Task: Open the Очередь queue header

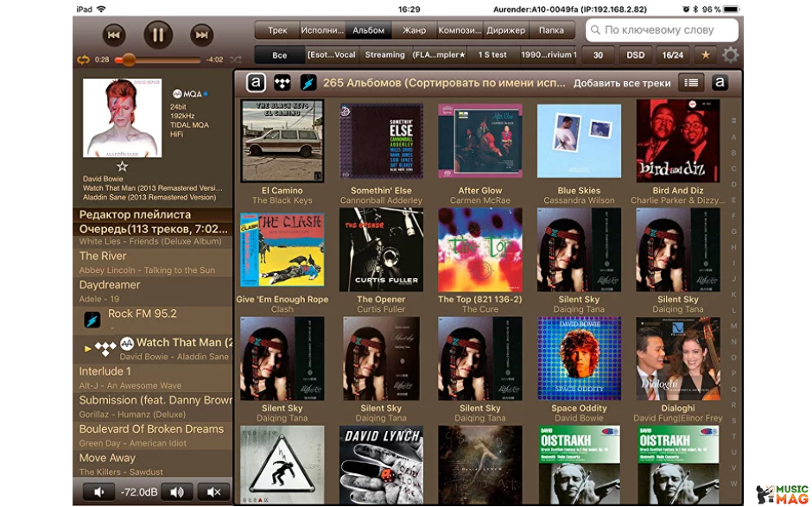Action: pos(153,229)
